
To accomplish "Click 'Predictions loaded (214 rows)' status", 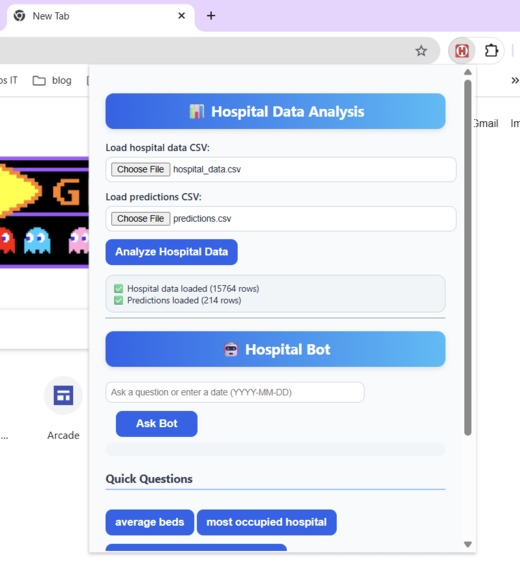I will (184, 300).
